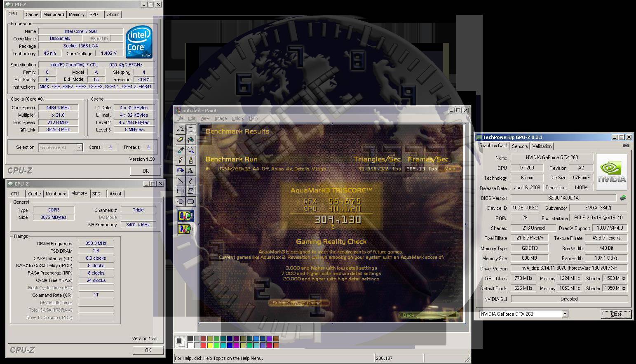Choose the Ellipse tool in Paint

point(181,201)
